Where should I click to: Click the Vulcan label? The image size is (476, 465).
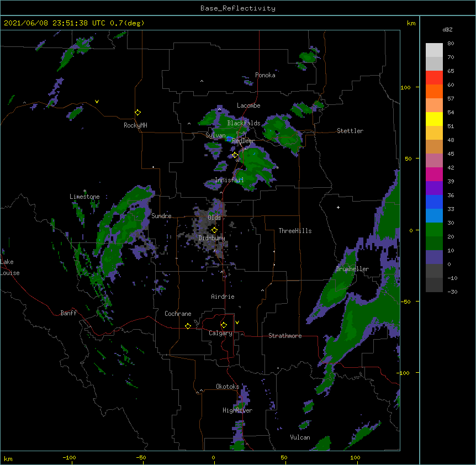[x=300, y=437]
